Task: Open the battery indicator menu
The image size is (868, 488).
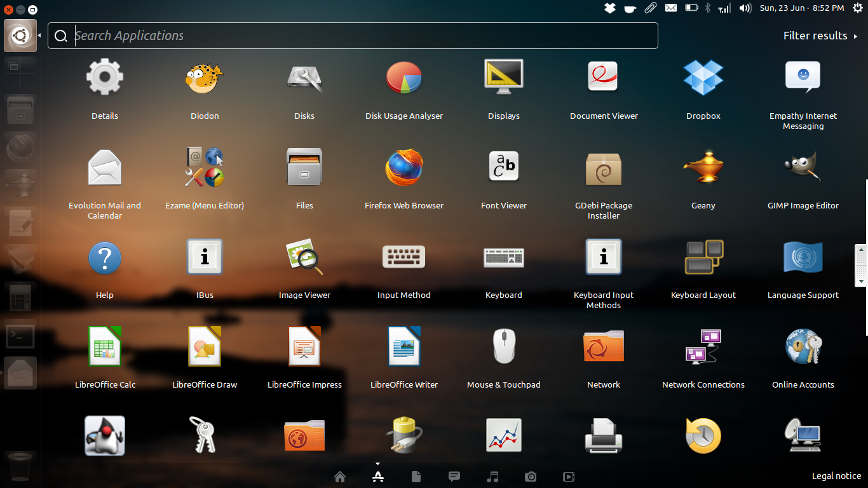Action: click(691, 8)
